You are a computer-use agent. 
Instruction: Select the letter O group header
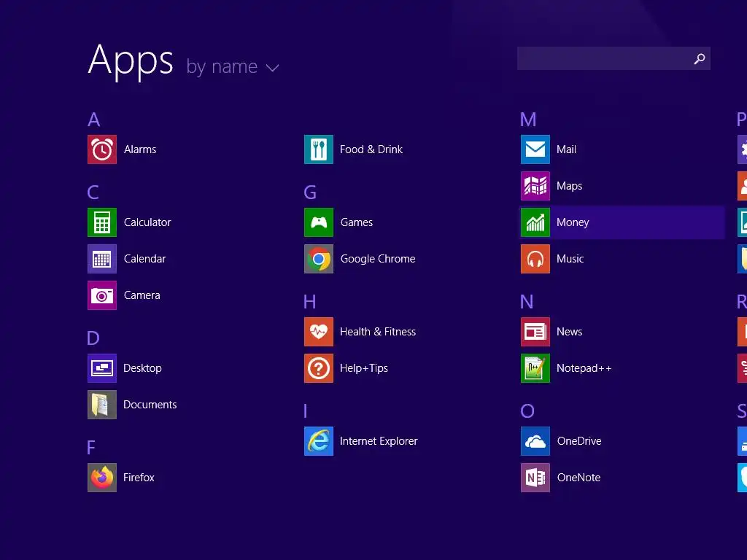tap(527, 411)
